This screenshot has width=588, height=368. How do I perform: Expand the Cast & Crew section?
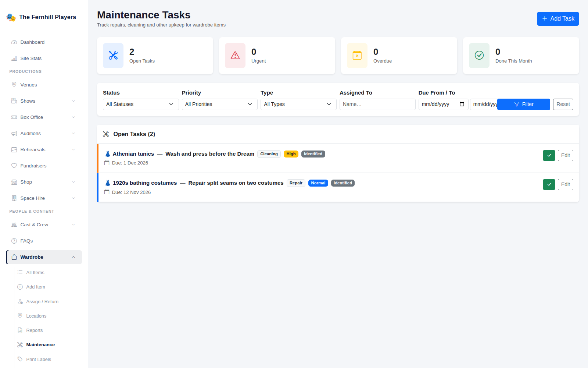coord(44,225)
